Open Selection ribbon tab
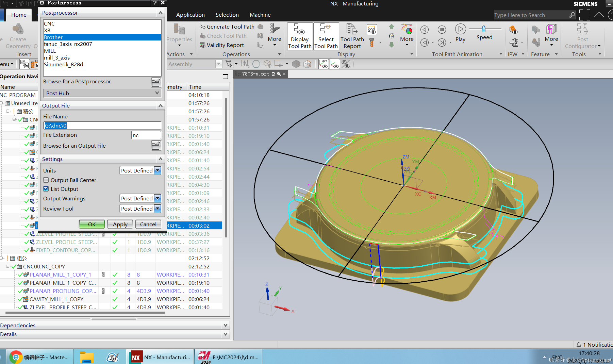 point(227,15)
